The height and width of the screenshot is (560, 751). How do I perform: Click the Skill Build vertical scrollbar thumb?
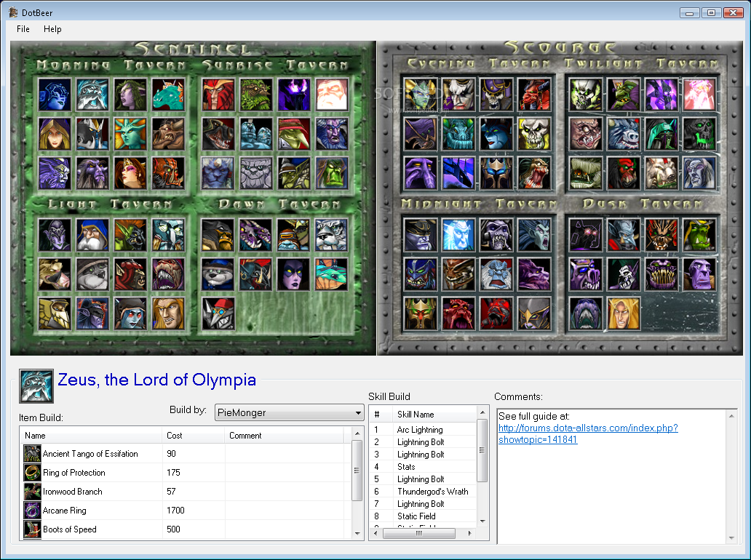[x=482, y=450]
